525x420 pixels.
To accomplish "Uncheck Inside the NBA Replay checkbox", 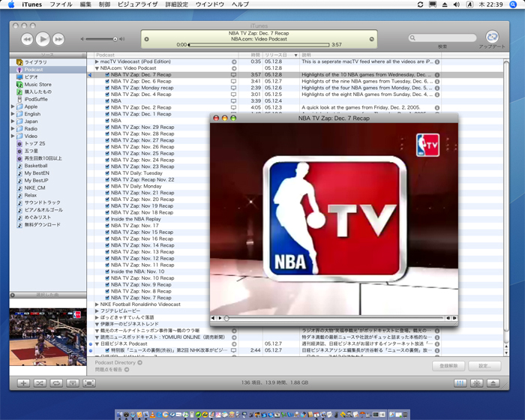I will click(107, 219).
